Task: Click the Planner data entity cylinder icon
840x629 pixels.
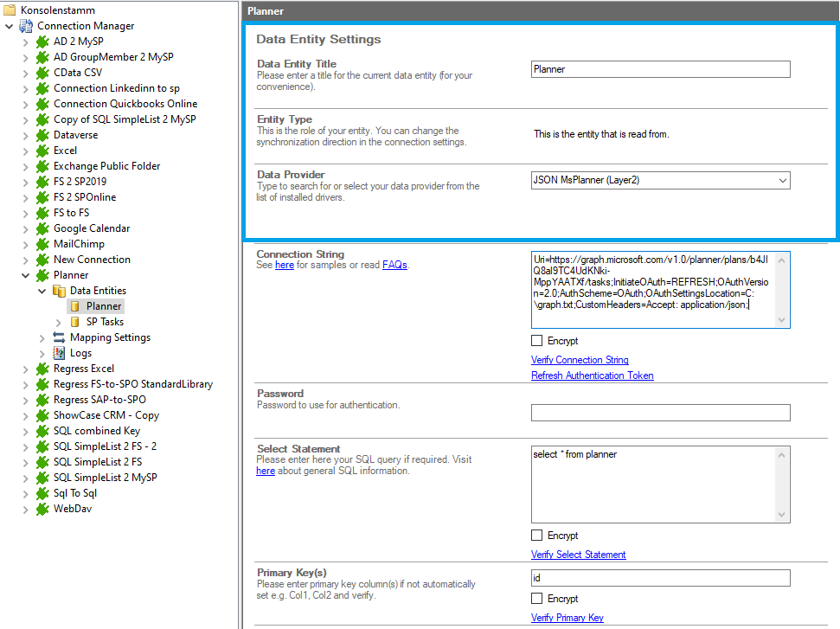Action: tap(75, 306)
